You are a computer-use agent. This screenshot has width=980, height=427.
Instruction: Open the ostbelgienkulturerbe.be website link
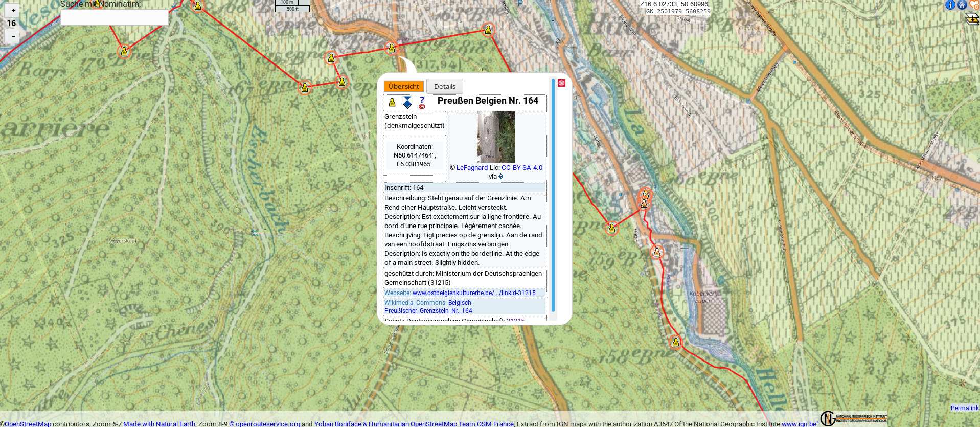point(474,293)
